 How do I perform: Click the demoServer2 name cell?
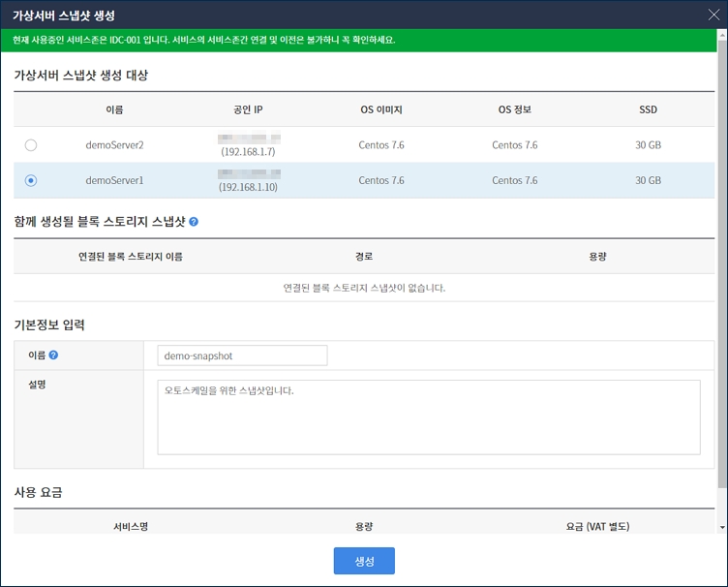tap(114, 145)
